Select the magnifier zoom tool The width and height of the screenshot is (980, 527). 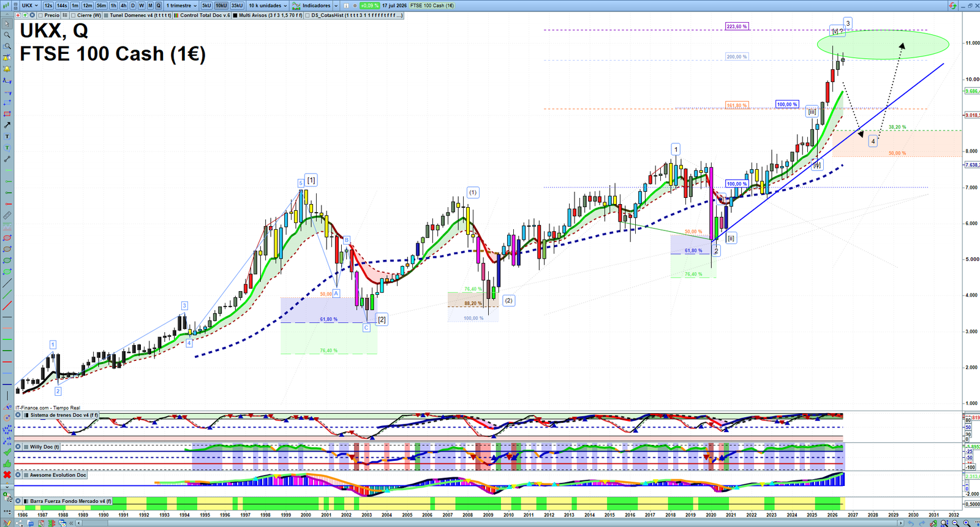point(7,35)
